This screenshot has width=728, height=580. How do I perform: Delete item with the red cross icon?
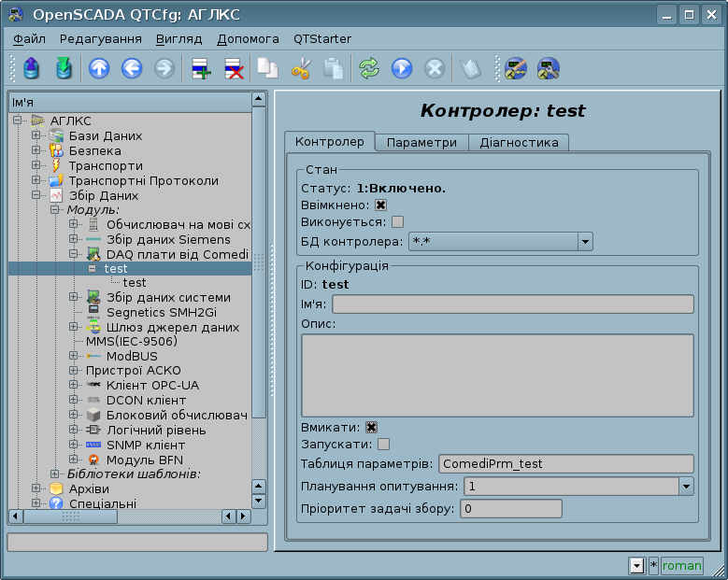point(234,69)
